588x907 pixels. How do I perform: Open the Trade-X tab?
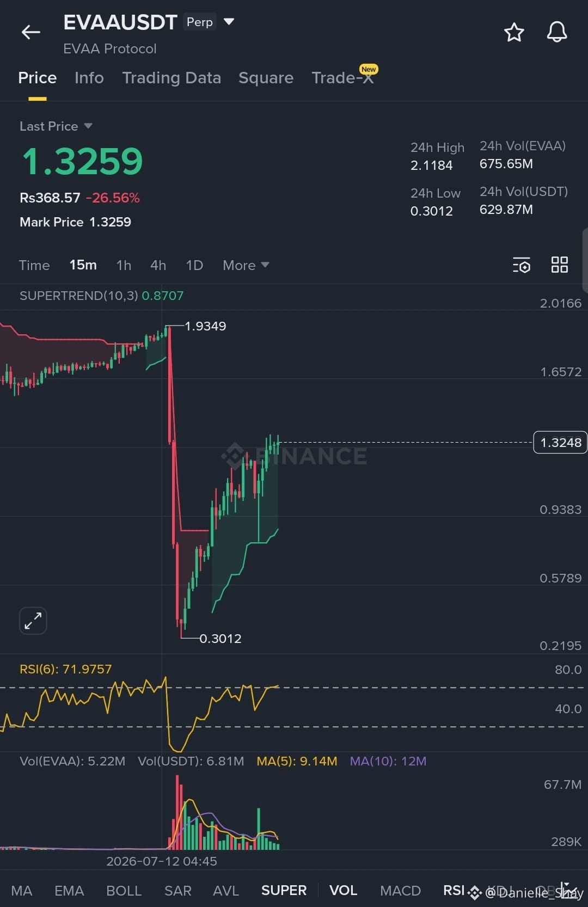[343, 78]
